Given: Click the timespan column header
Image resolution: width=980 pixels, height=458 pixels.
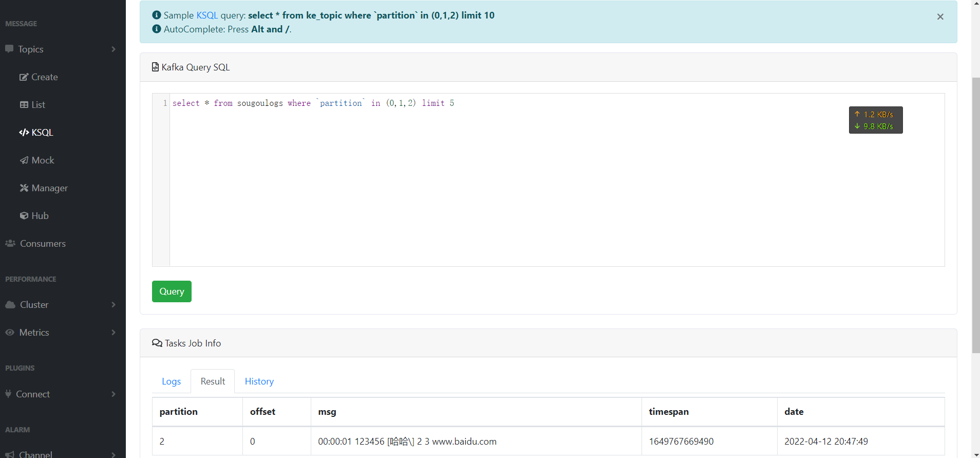Looking at the screenshot, I should point(709,412).
